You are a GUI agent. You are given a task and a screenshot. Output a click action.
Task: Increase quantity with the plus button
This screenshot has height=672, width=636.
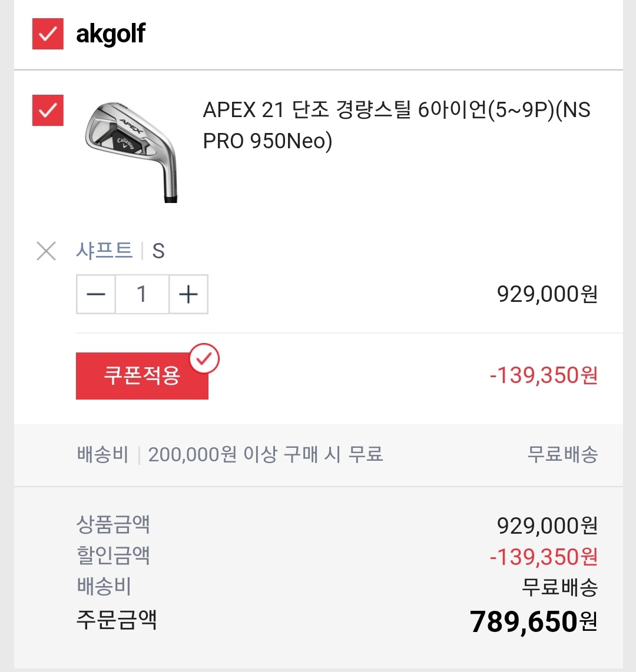tap(188, 294)
